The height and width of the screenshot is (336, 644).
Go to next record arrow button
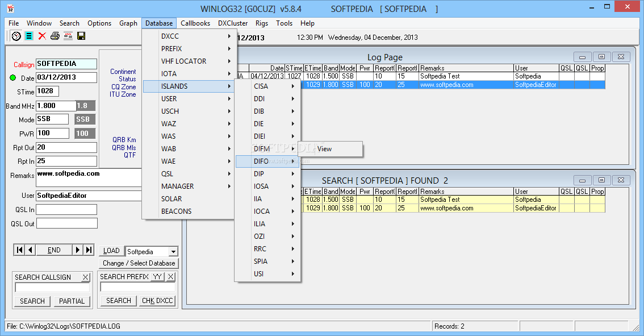click(78, 250)
